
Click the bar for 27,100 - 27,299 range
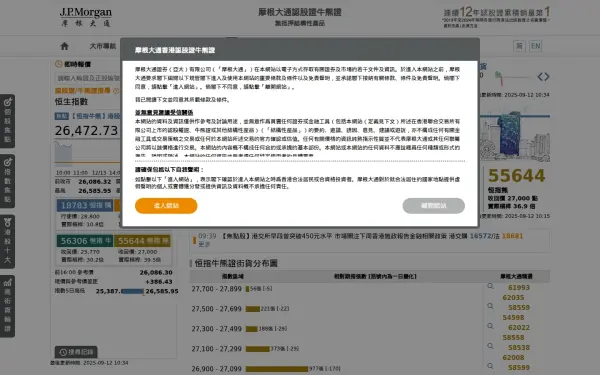(x=258, y=349)
